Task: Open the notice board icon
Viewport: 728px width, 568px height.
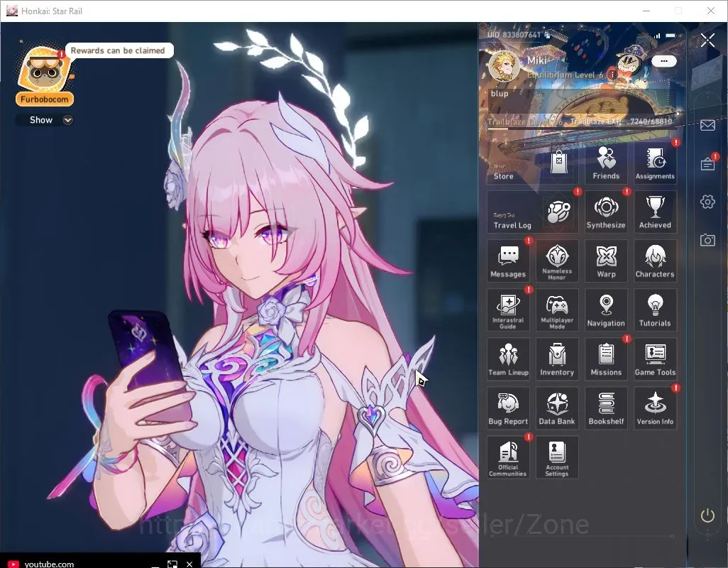Action: pyautogui.click(x=707, y=163)
